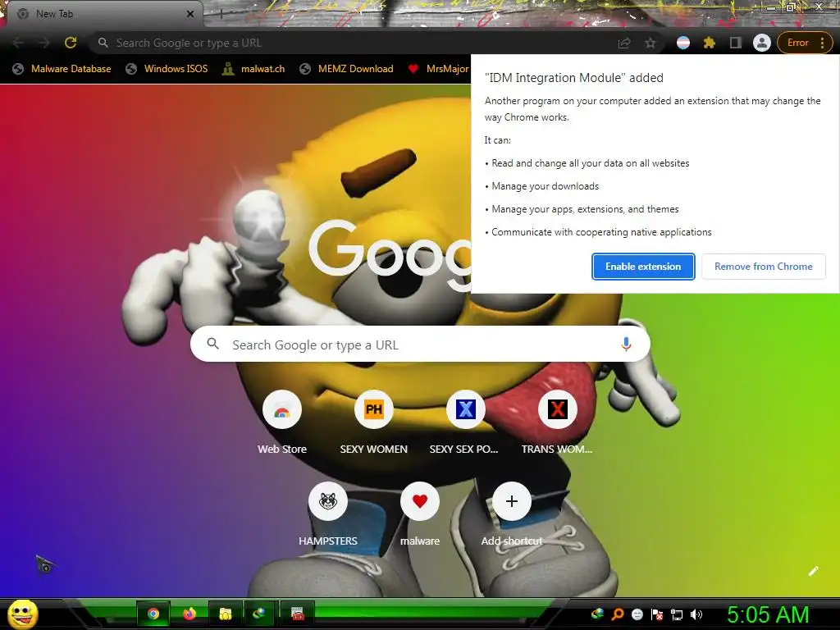Click the 5:05 AM taskbar clock
840x630 pixels.
tap(768, 615)
